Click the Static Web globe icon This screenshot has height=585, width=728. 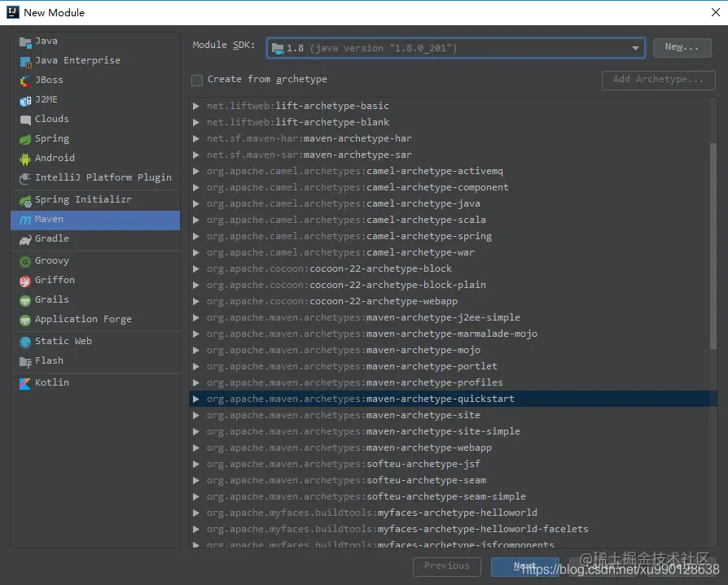coord(25,343)
